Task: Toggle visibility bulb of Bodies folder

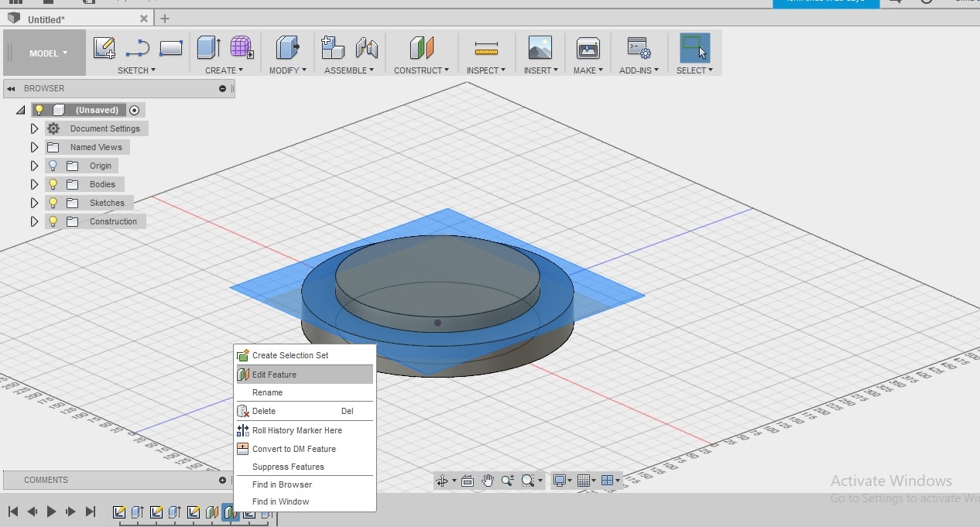Action: (x=53, y=184)
